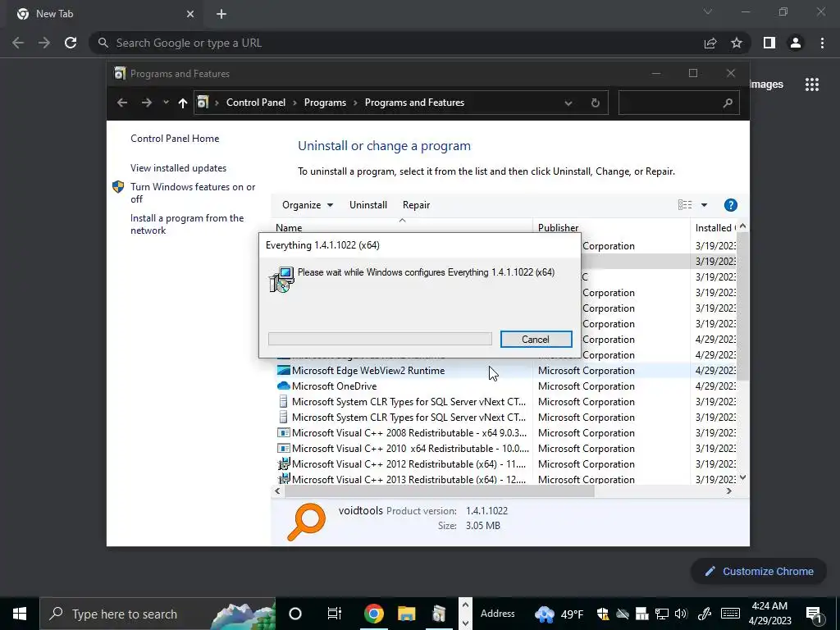Click the Chrome forward navigation arrow
Viewport: 840px width, 630px height.
coord(44,43)
